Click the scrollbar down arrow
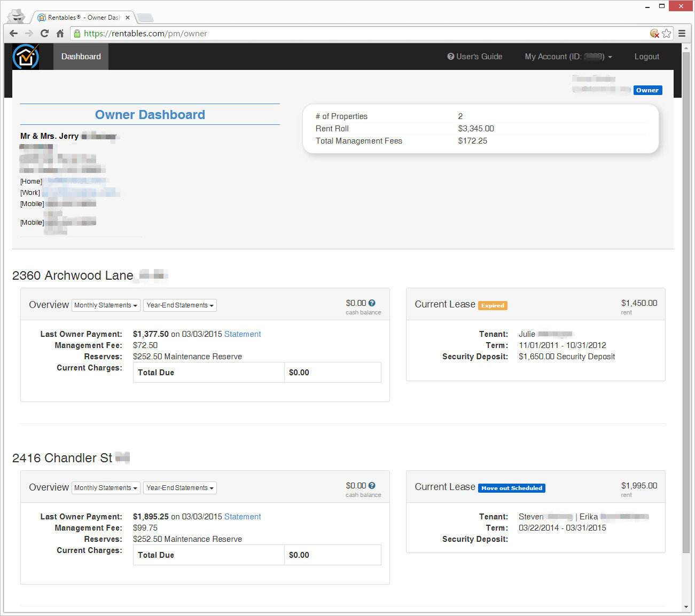The width and height of the screenshot is (695, 616). coord(686,607)
